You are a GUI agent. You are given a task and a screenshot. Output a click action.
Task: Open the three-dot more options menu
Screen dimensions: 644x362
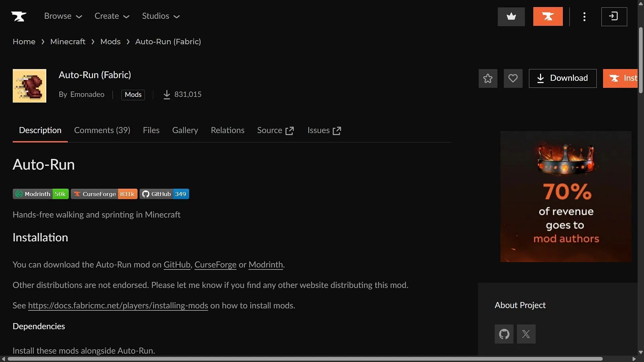(x=584, y=16)
